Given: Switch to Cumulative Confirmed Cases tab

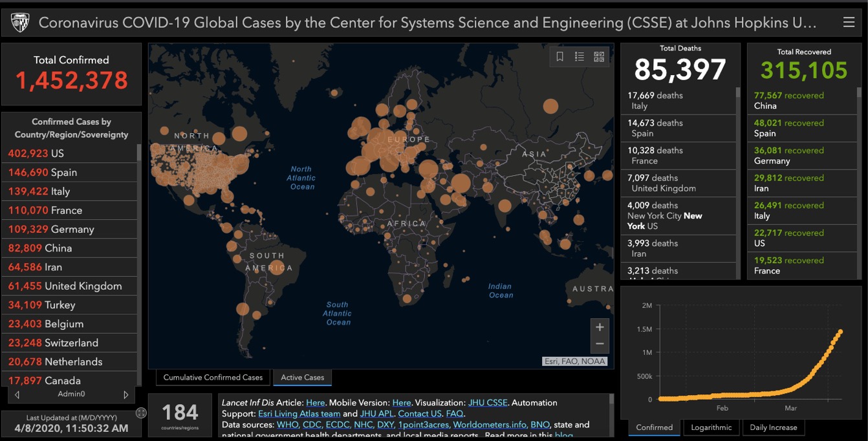Looking at the screenshot, I should (x=213, y=378).
